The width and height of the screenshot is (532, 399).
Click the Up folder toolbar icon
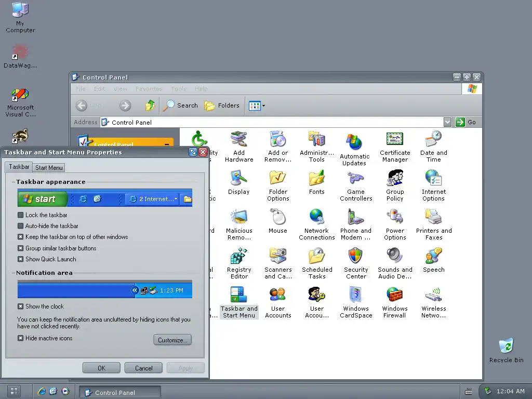(150, 105)
